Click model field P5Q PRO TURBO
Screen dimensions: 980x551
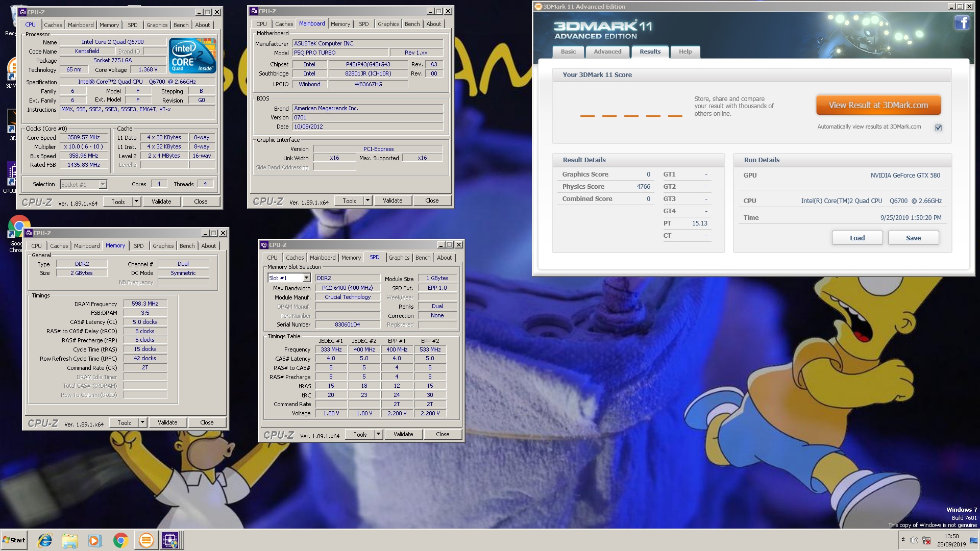[x=340, y=53]
